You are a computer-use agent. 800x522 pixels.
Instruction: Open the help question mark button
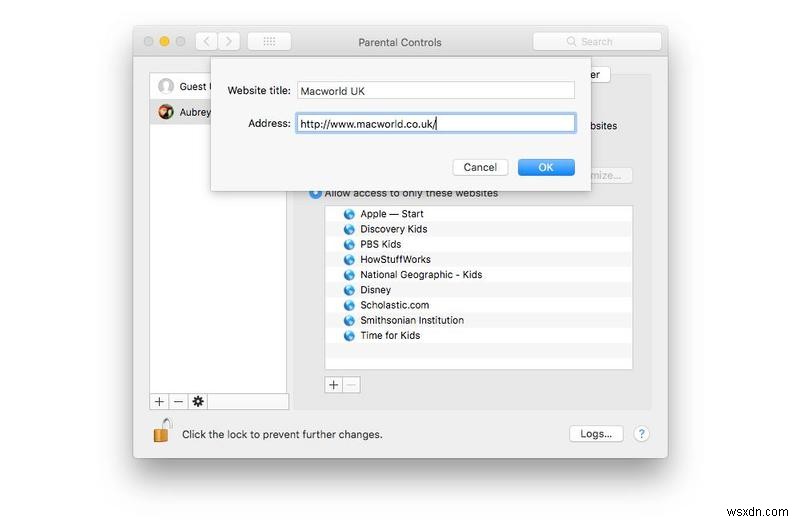click(641, 434)
